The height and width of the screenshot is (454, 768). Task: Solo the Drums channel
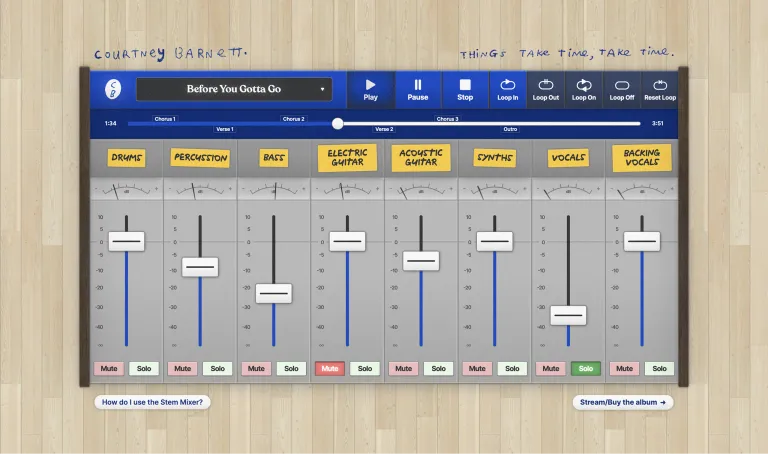coord(144,368)
